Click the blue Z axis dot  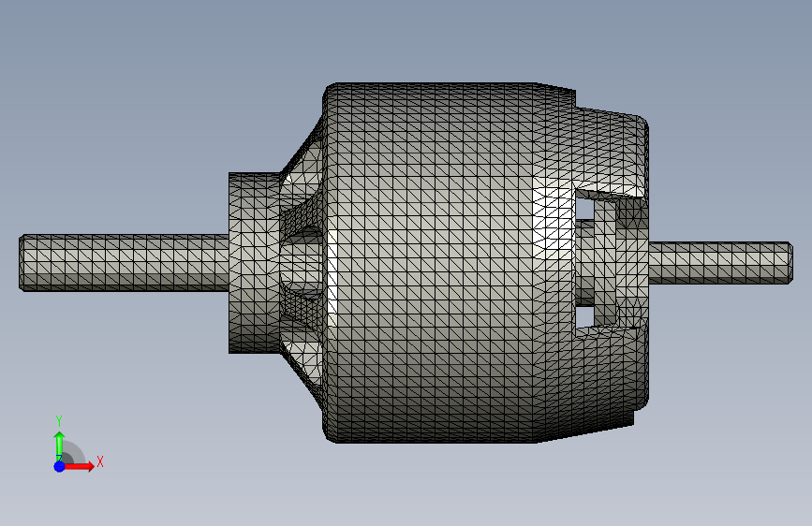pyautogui.click(x=59, y=466)
